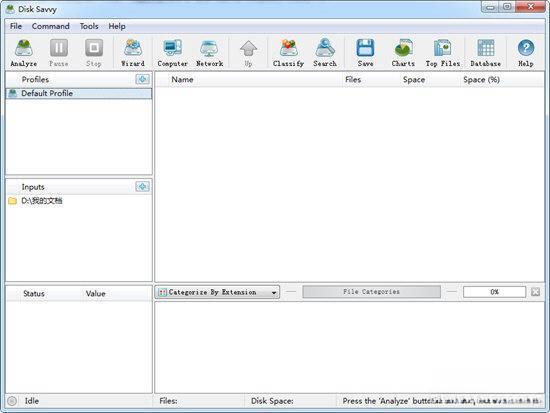This screenshot has height=413, width=550.
Task: Open the Wizard tool
Action: pos(133,53)
